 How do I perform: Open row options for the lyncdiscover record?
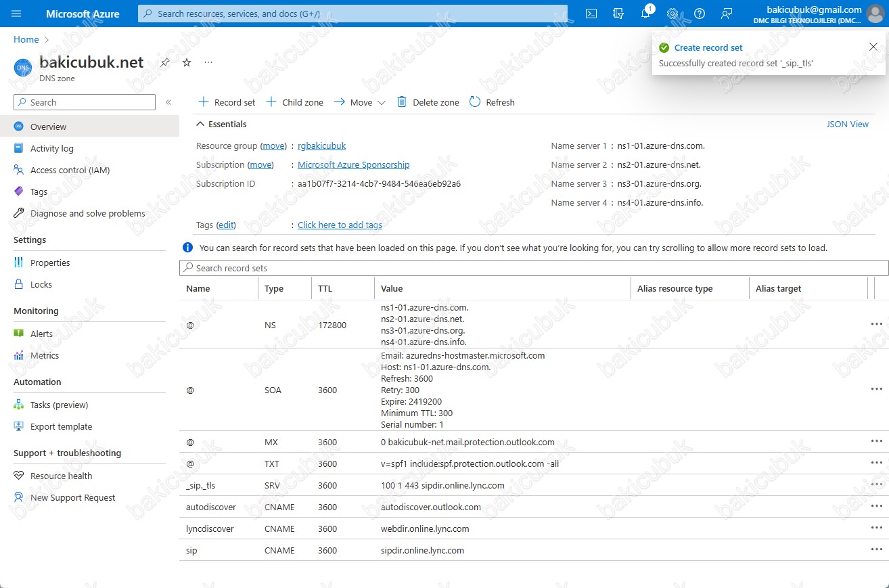[x=877, y=528]
